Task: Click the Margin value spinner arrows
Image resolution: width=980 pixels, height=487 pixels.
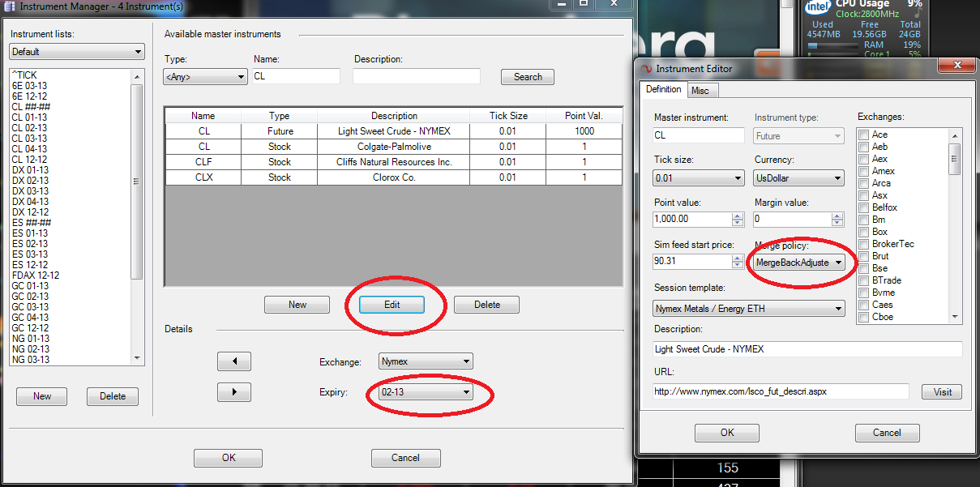Action: 838,220
